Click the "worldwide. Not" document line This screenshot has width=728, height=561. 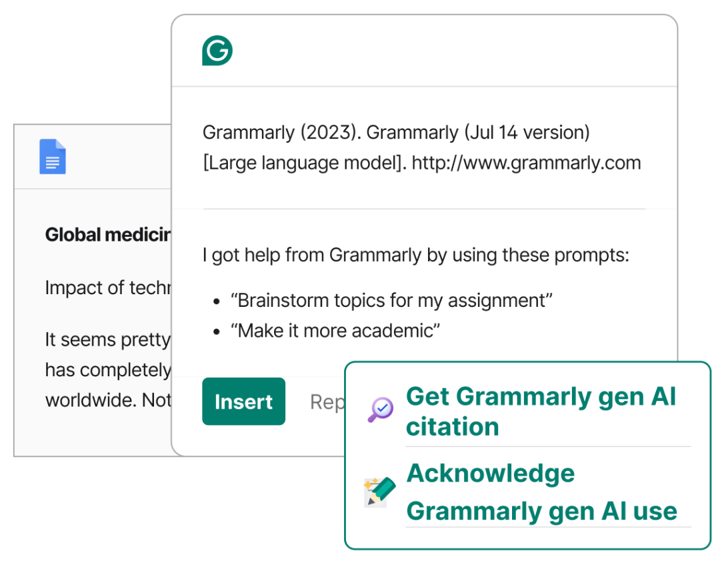coord(107,400)
